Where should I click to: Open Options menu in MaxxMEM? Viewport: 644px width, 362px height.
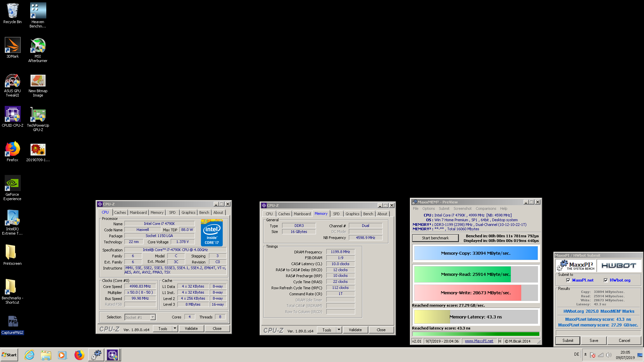428,208
